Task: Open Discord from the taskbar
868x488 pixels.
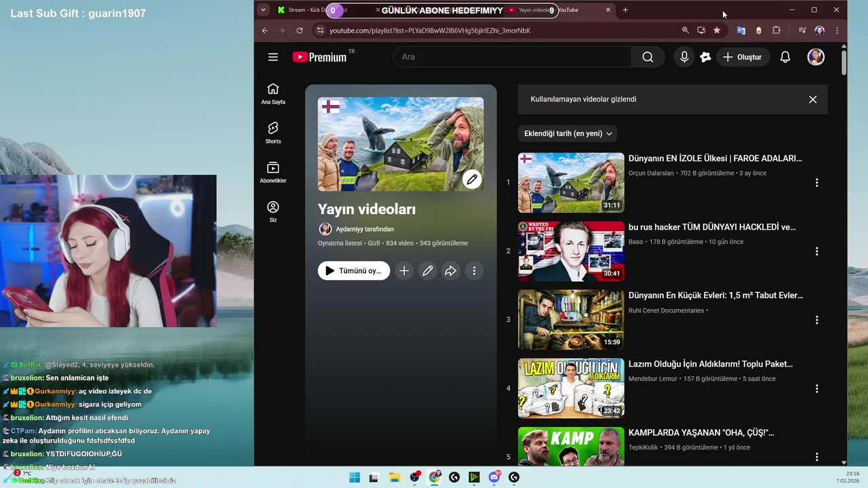Action: click(x=494, y=478)
